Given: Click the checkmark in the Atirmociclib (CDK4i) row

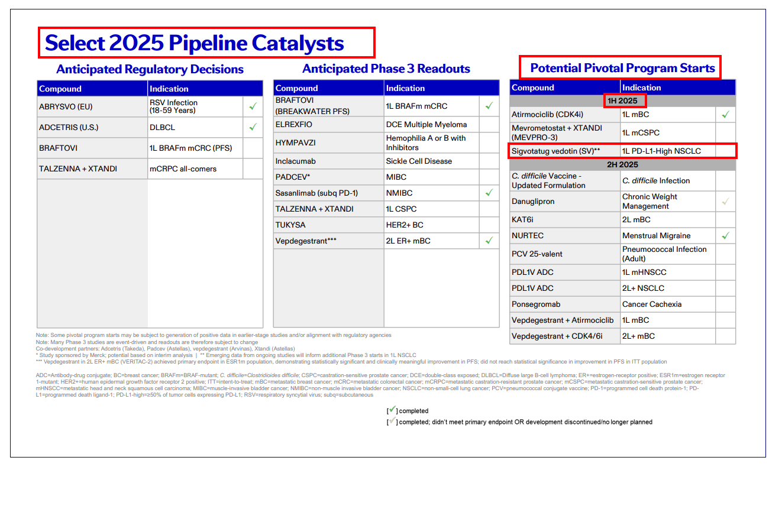Looking at the screenshot, I should coord(725,114).
